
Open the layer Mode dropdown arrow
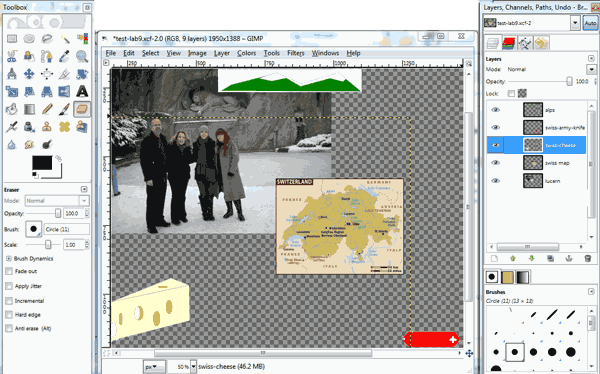coord(591,69)
